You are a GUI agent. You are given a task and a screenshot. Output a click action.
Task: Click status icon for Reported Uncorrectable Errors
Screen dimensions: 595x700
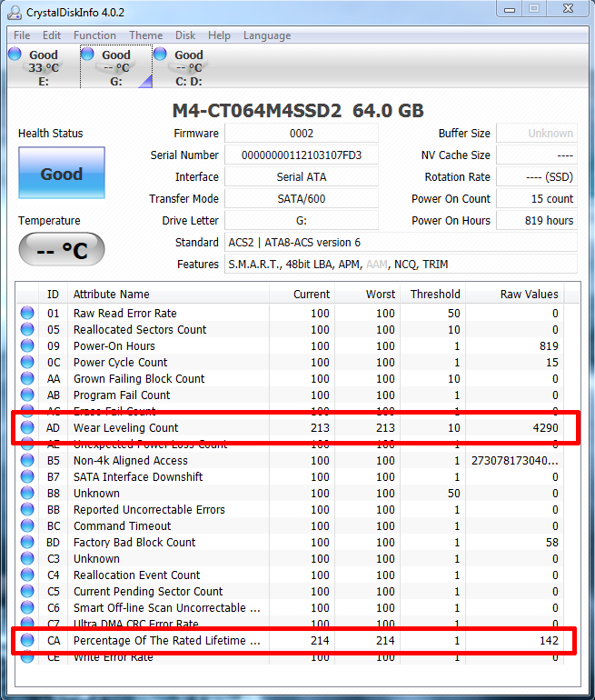27,509
